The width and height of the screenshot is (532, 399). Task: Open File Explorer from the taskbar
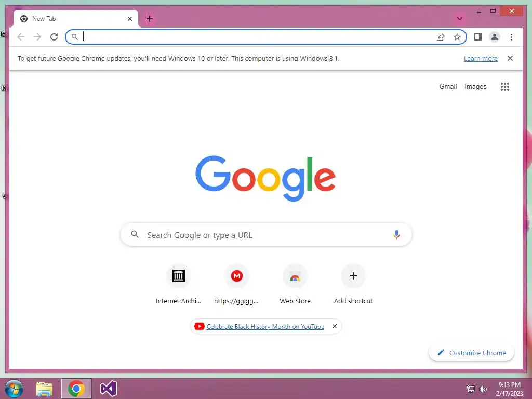44,389
